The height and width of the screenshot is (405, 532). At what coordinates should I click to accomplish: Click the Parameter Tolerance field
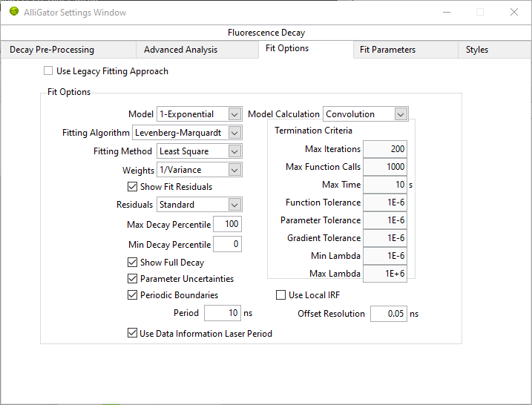385,220
